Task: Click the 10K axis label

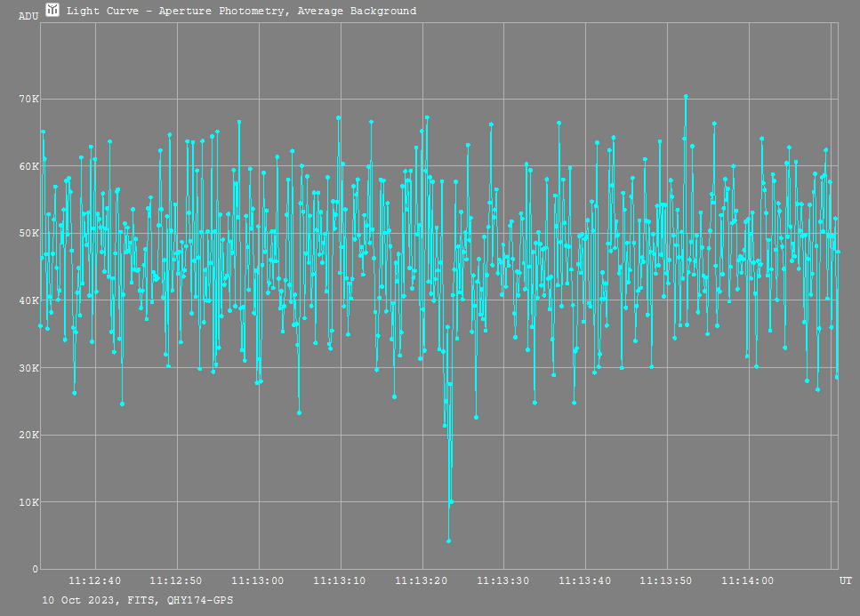Action: [29, 502]
